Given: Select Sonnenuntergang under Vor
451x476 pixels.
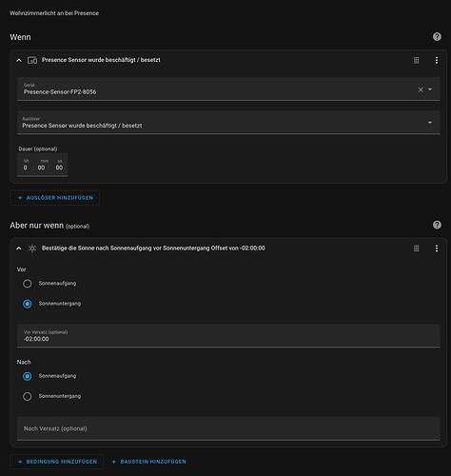Looking at the screenshot, I should (x=28, y=304).
